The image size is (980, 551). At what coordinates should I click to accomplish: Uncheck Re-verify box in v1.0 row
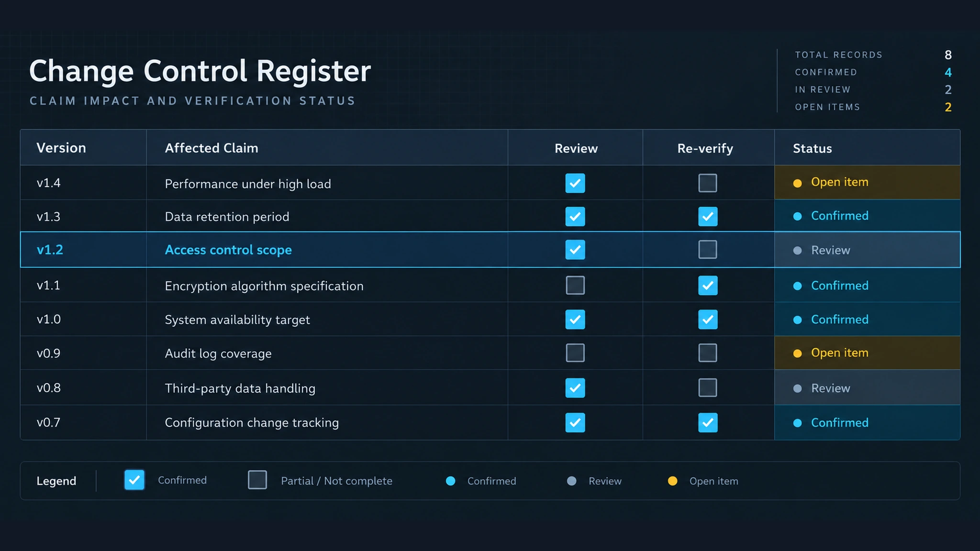[x=707, y=320]
